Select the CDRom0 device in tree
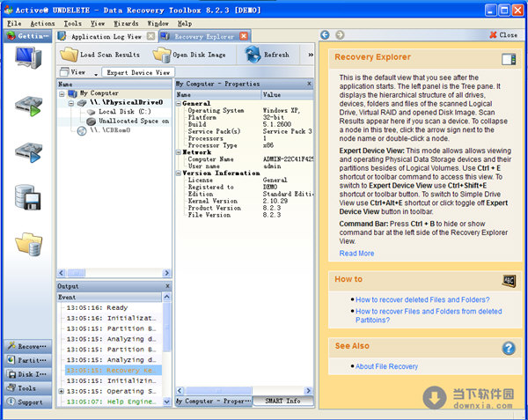This screenshot has height=420, width=528. (x=110, y=130)
